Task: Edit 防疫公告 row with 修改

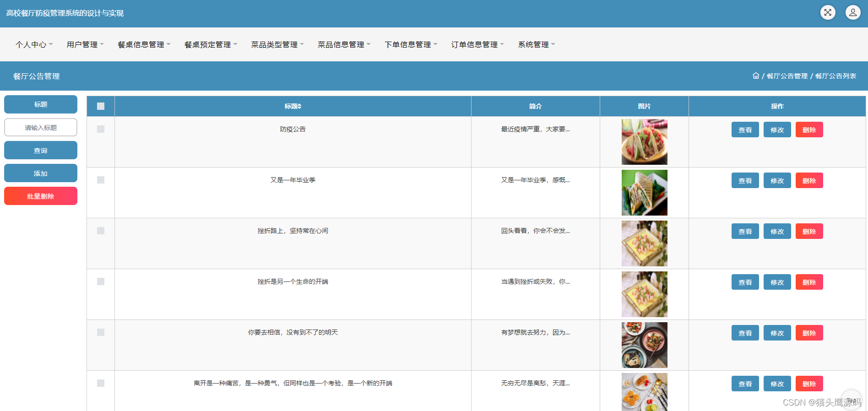Action: tap(777, 130)
